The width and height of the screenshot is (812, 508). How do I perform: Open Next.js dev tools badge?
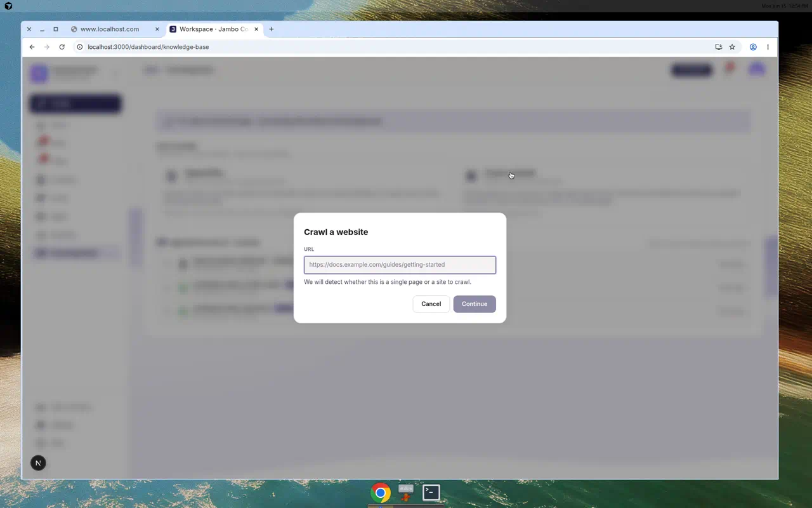38,463
